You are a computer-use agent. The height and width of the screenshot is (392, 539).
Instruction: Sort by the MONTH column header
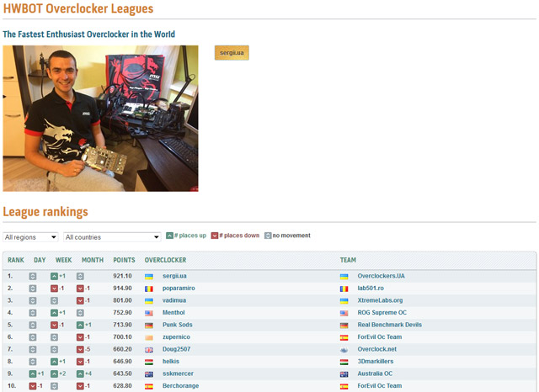pos(93,260)
